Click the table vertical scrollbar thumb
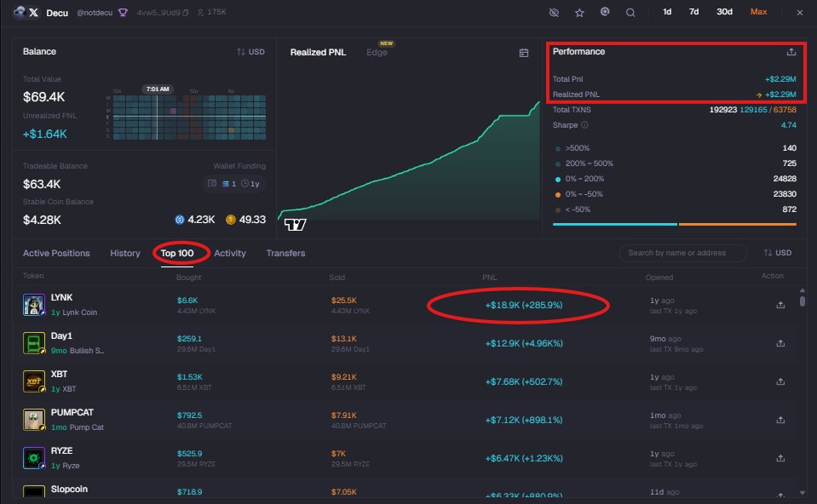Viewport: 817px width, 504px height. (803, 301)
